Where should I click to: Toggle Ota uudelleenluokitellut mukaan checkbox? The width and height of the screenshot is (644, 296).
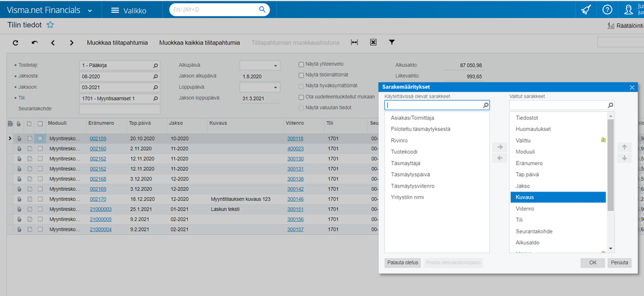(301, 97)
